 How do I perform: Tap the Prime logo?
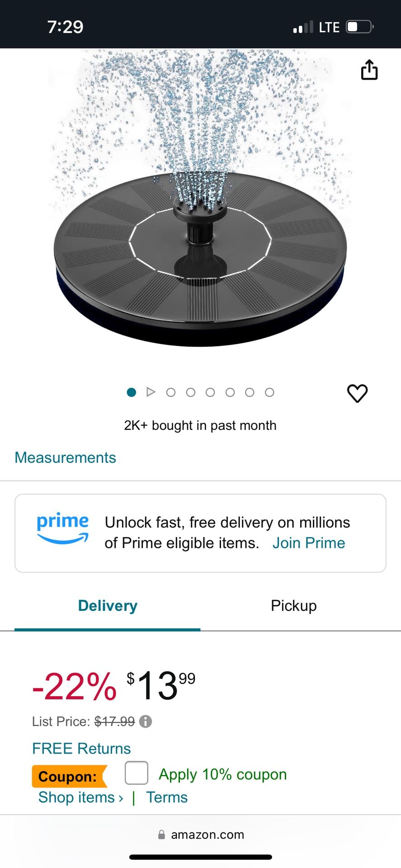[62, 528]
